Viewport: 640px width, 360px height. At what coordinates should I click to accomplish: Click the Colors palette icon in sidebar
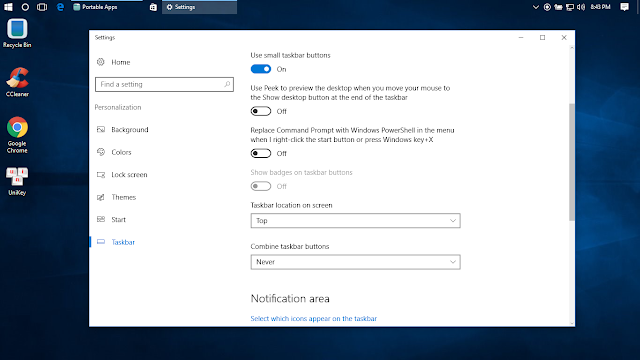101,152
